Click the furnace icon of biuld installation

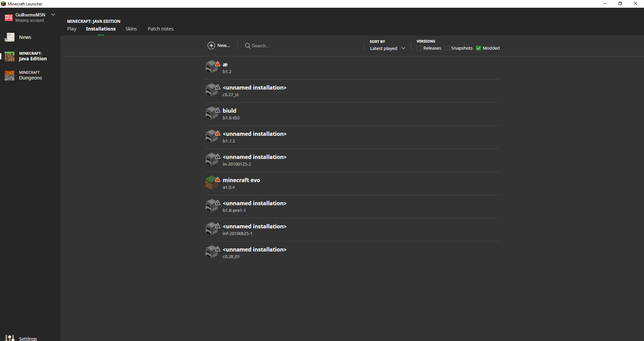(x=211, y=114)
